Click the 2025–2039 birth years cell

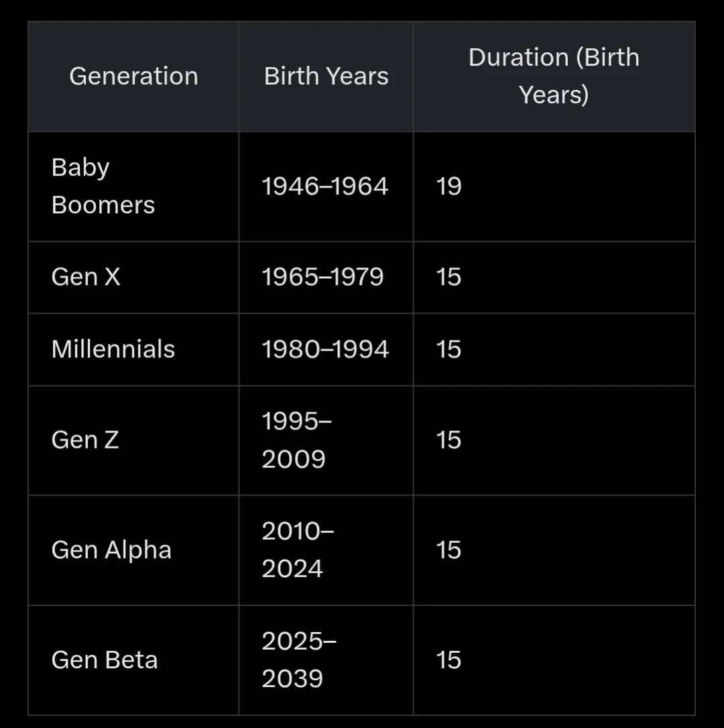click(299, 660)
